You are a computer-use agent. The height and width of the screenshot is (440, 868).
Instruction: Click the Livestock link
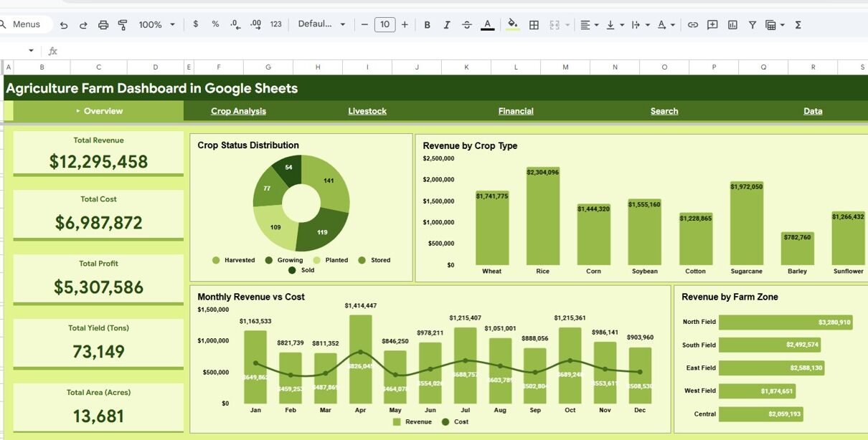367,111
